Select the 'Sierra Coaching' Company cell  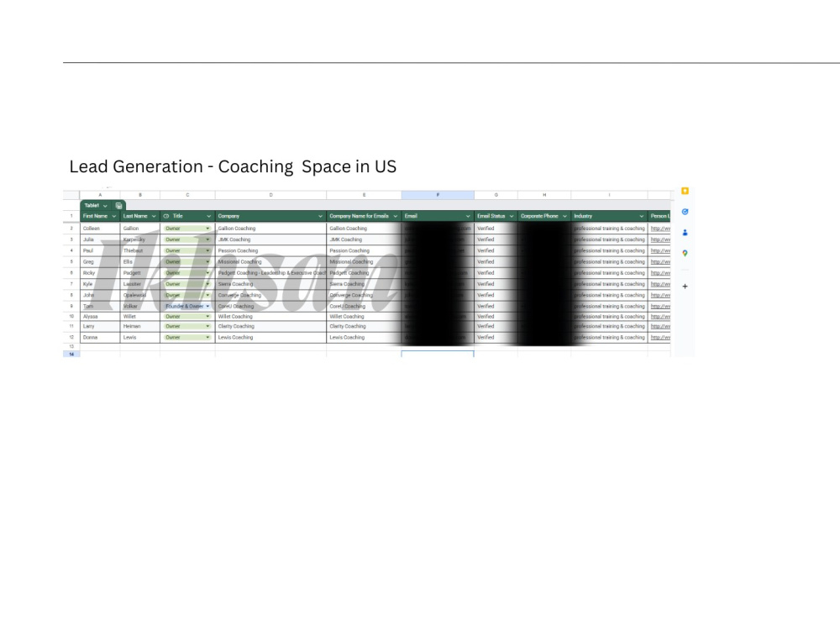coord(270,284)
